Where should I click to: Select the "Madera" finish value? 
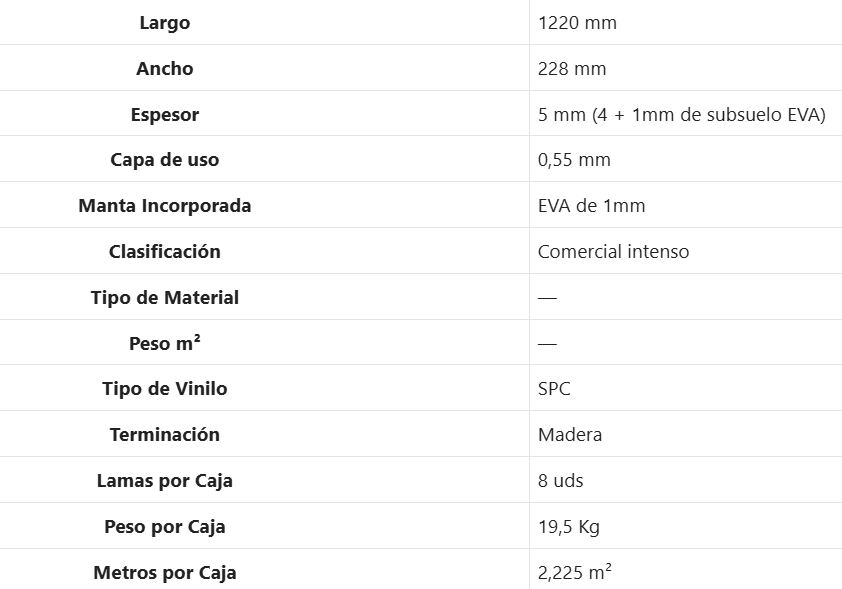(570, 435)
